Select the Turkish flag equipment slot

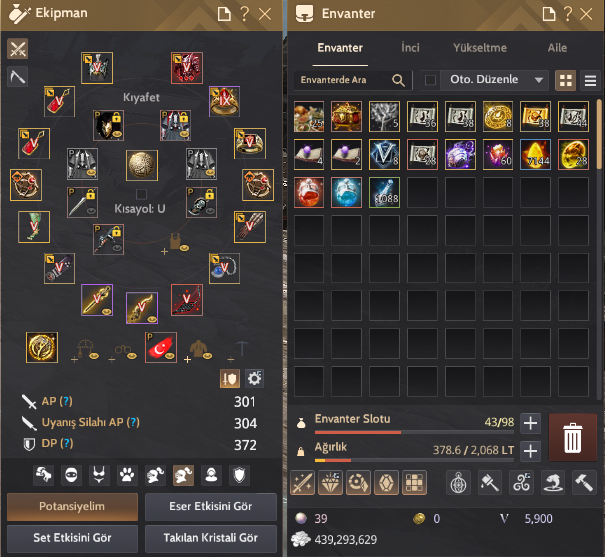[x=161, y=348]
